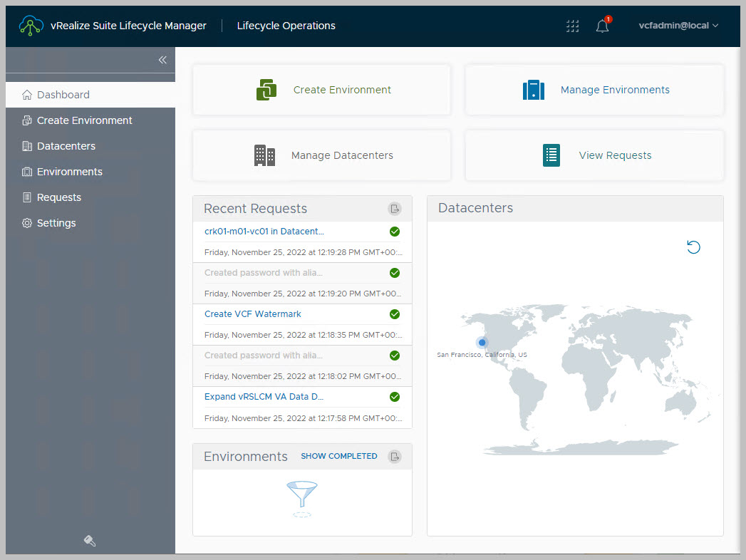Image resolution: width=746 pixels, height=560 pixels.
Task: Click the vRealize Suite Lifecycle Manager logo
Action: point(31,26)
